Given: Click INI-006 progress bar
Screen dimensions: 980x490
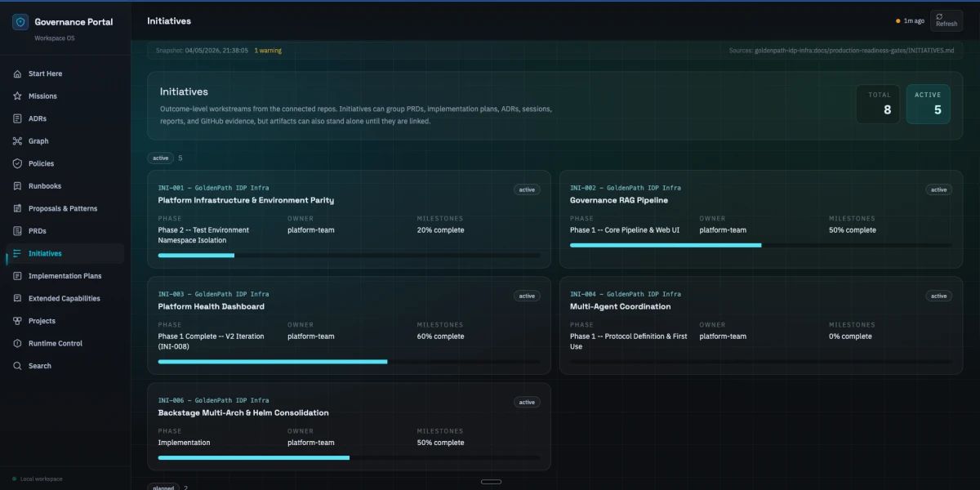Looking at the screenshot, I should pyautogui.click(x=349, y=457).
